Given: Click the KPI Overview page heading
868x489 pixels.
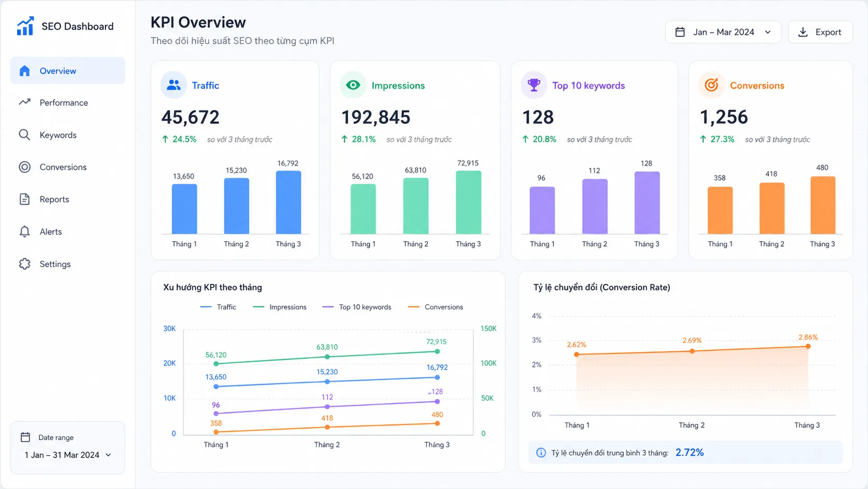Looking at the screenshot, I should [x=198, y=22].
